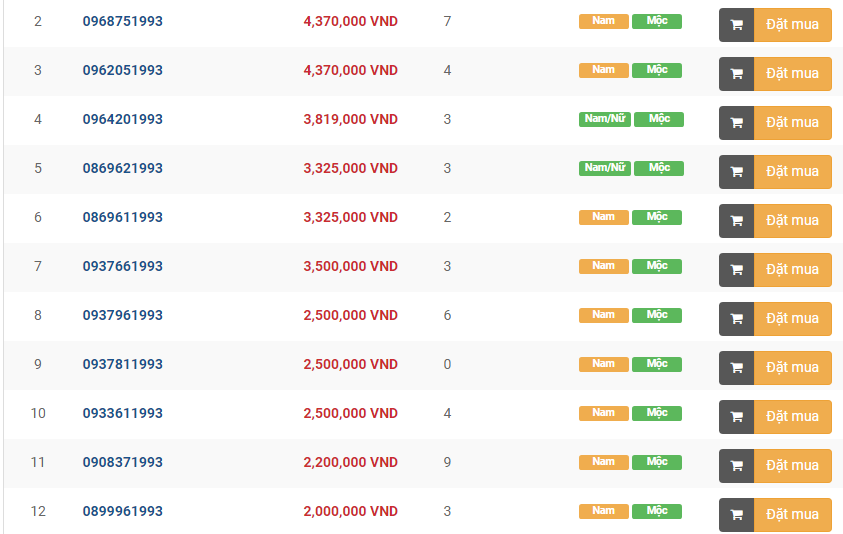Click cart icon for number 0962051993
843x534 pixels.
coord(736,74)
